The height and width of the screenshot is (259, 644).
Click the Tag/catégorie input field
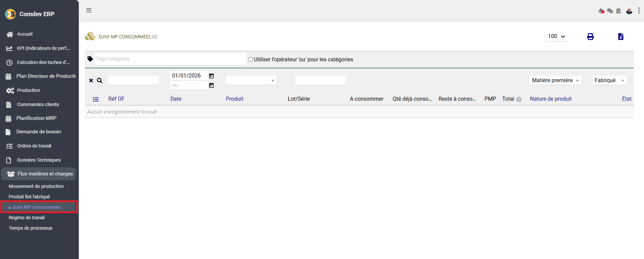[x=170, y=59]
